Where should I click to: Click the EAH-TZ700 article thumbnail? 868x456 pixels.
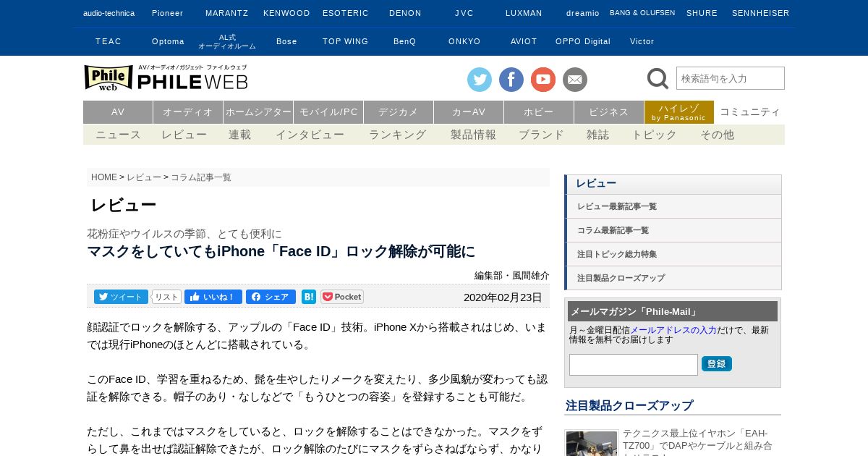(592, 444)
